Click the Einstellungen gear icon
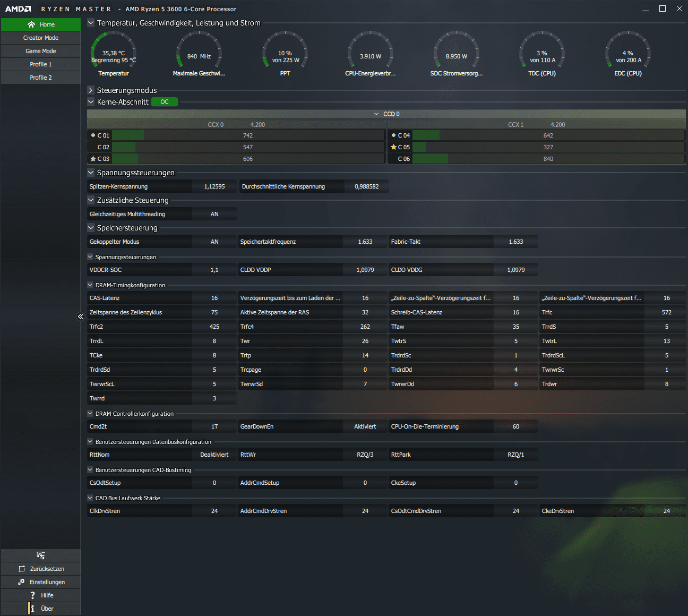The height and width of the screenshot is (616, 688). coord(21,582)
